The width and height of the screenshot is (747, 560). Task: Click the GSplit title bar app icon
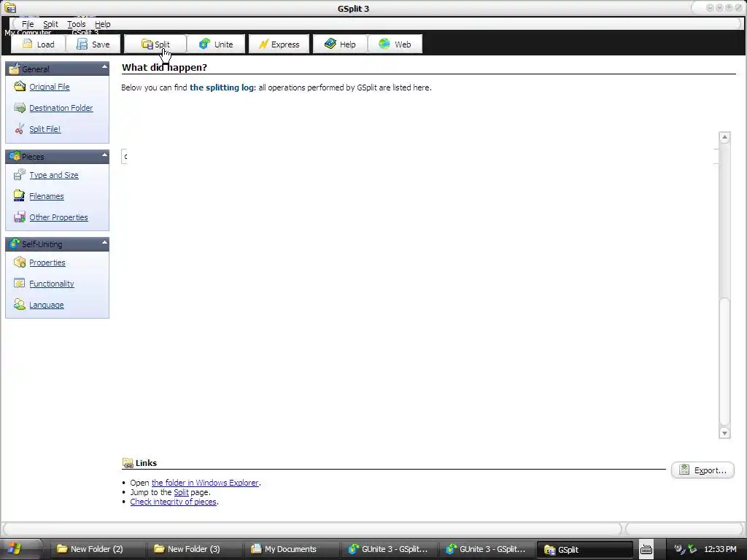pyautogui.click(x=10, y=8)
